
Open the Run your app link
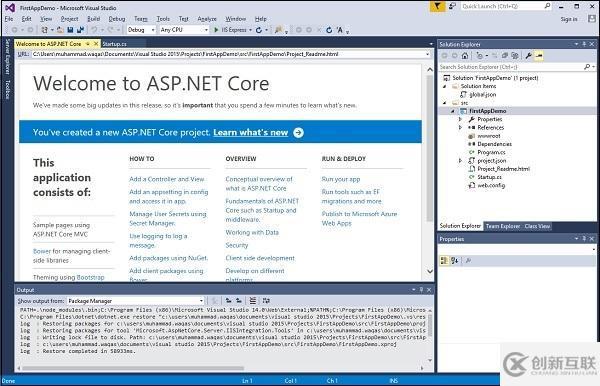pos(341,179)
